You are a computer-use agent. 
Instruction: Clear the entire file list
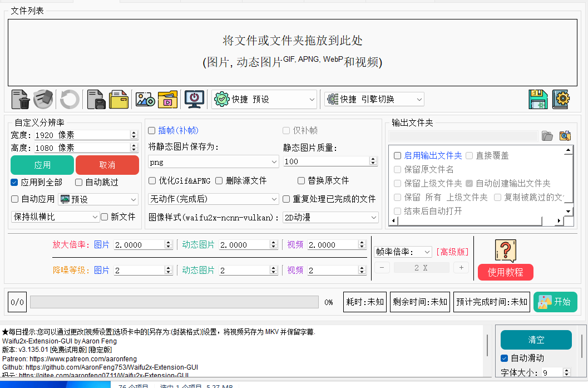[43, 99]
